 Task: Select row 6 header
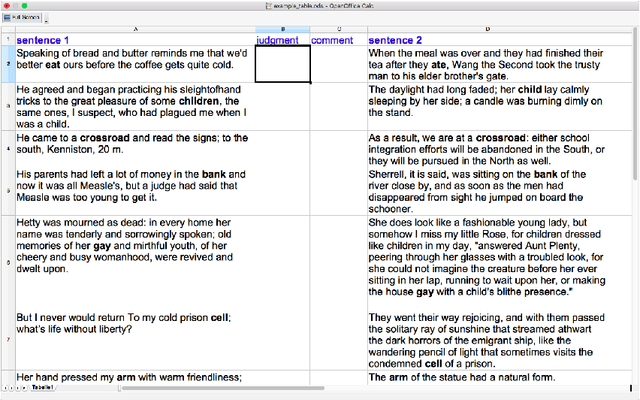coord(8,263)
